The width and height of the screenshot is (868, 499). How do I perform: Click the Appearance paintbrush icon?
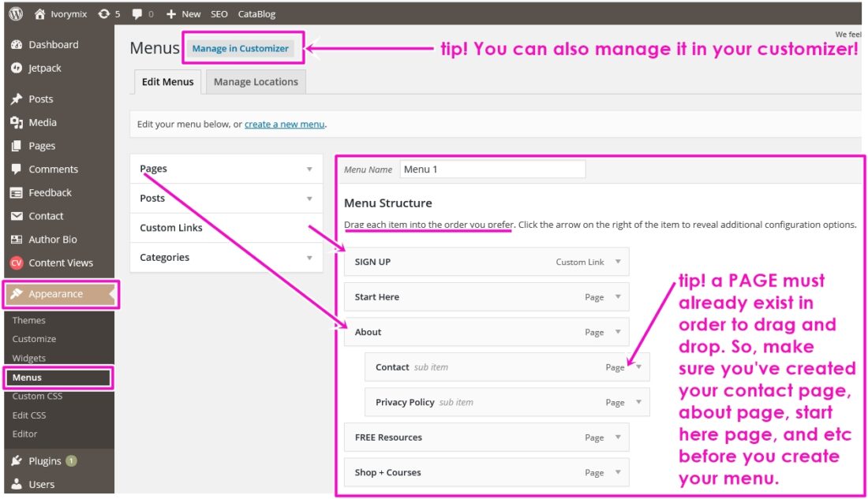(x=18, y=294)
